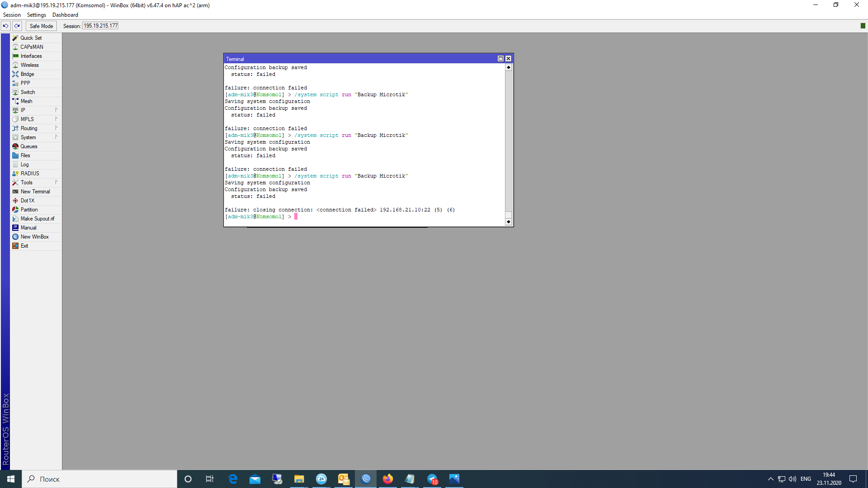Screen dimensions: 868x488
Task: Open File Explorer from taskbar
Action: (299, 479)
